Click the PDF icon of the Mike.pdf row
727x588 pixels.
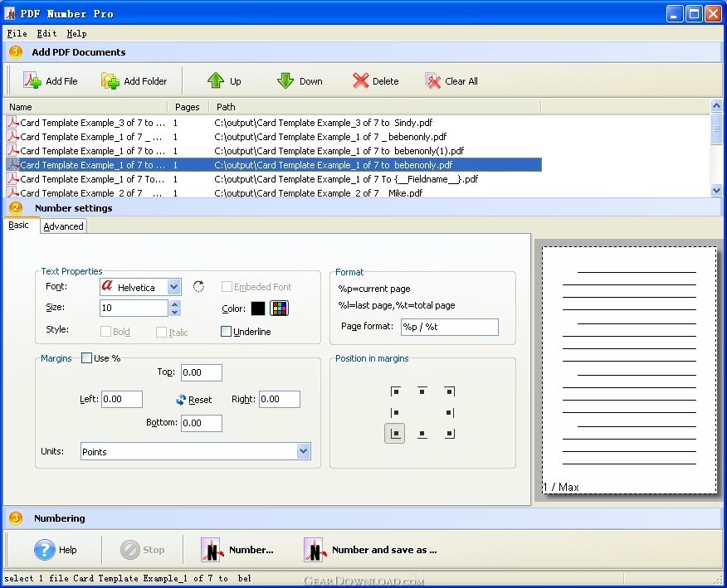pyautogui.click(x=12, y=192)
